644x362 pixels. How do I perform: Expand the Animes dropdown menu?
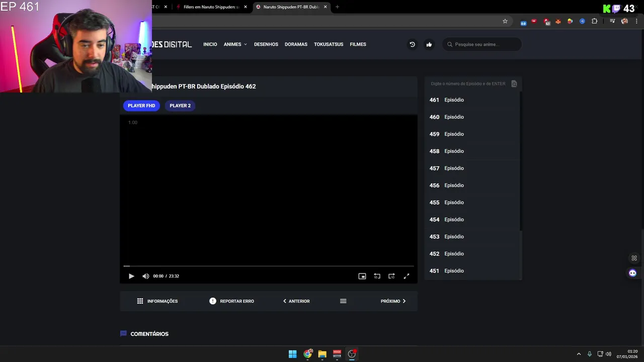point(235,44)
